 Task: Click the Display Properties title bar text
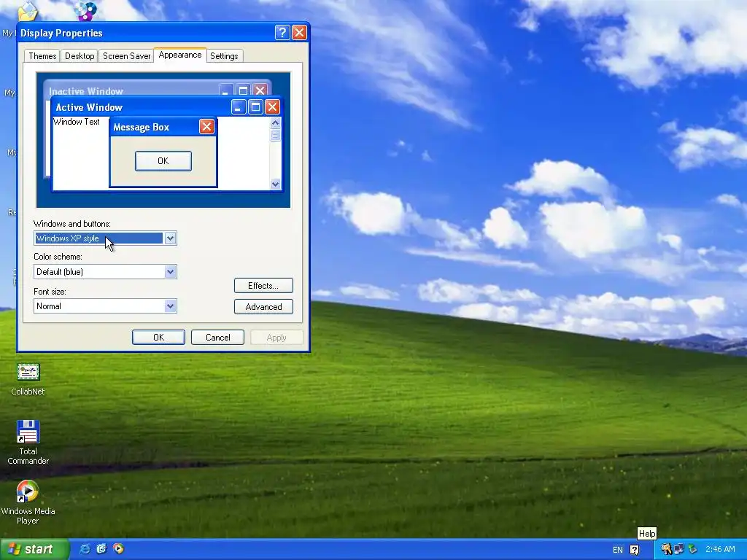pos(61,33)
